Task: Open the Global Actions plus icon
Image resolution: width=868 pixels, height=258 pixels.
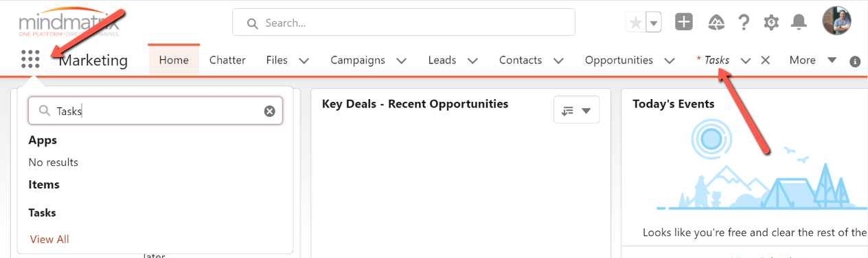Action: click(x=684, y=22)
